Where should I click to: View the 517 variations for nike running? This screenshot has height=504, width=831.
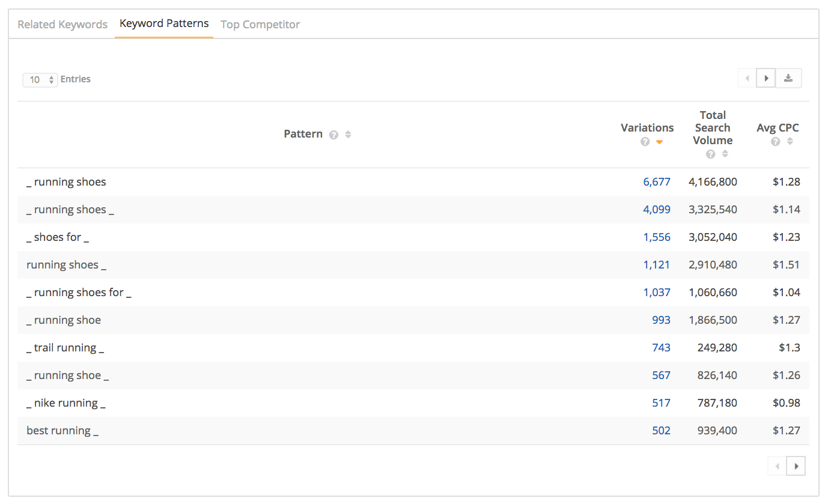[661, 403]
